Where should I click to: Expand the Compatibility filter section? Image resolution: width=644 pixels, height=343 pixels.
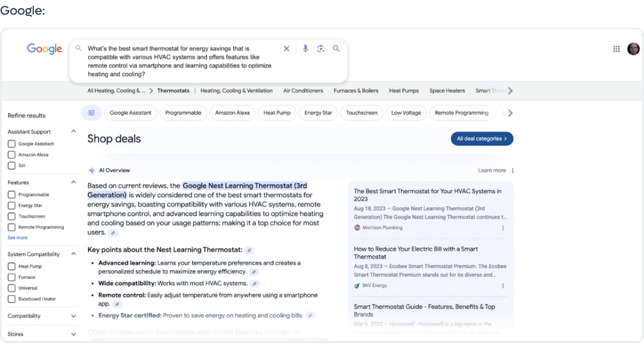point(74,316)
